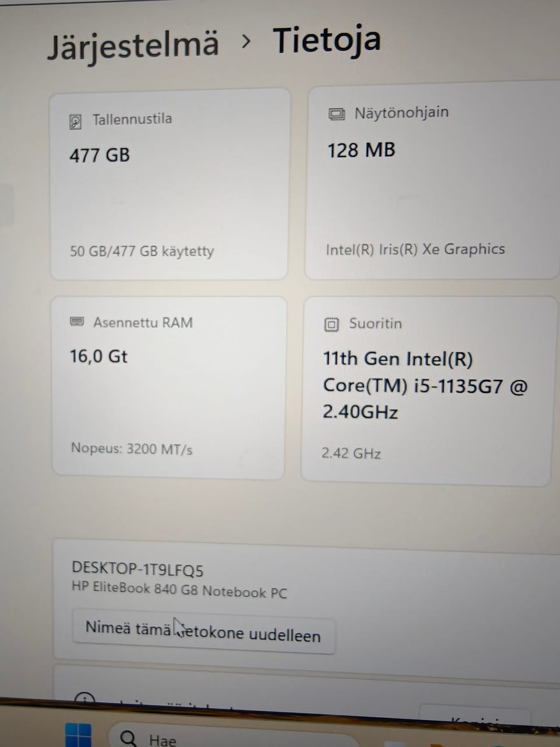The image size is (560, 747).
Task: Click the processor chip icon beside Suoritin
Action: click(x=331, y=324)
